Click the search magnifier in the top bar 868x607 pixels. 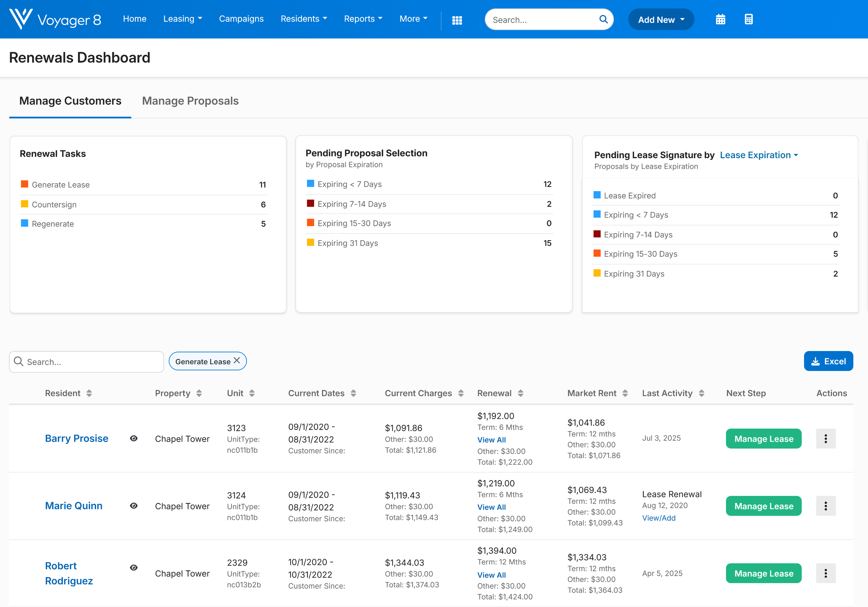click(603, 19)
